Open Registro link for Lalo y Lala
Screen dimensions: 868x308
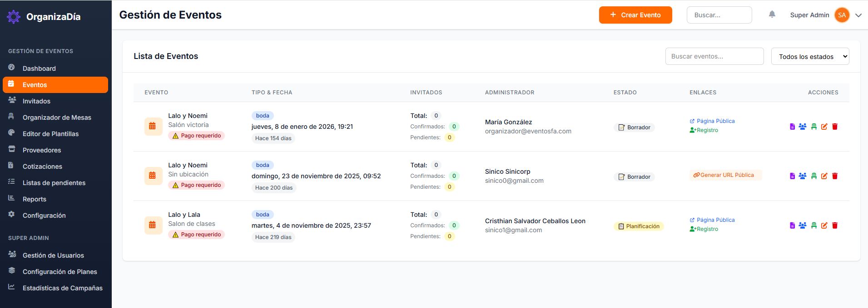click(x=704, y=229)
